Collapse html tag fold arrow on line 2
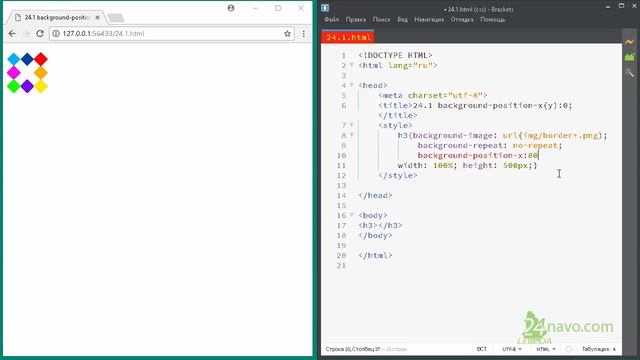Viewport: 640px width, 360px height. point(351,65)
